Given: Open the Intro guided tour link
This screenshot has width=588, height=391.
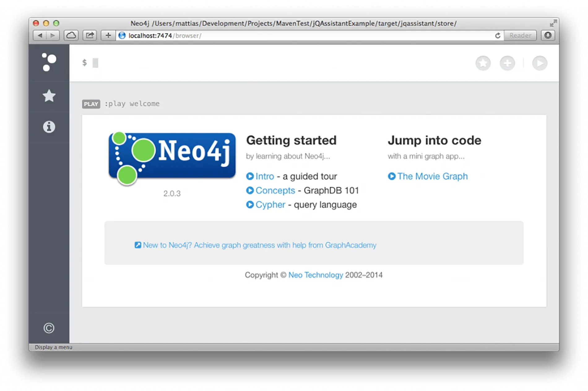Looking at the screenshot, I should [x=264, y=176].
